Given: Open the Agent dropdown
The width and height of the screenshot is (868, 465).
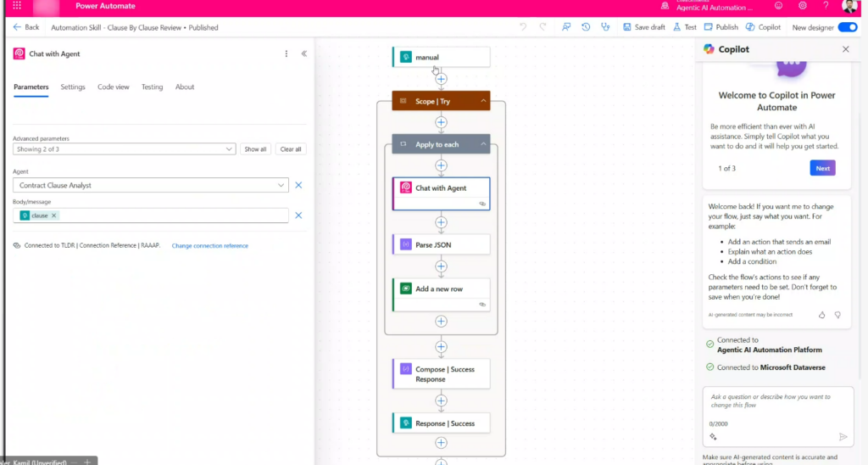Looking at the screenshot, I should click(x=151, y=185).
